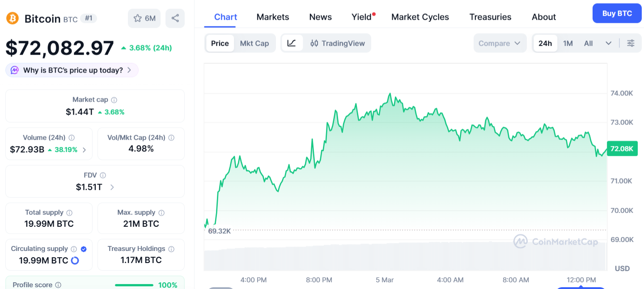Click the Buy BTC button
Screen dimensions: 644x289
pos(617,13)
